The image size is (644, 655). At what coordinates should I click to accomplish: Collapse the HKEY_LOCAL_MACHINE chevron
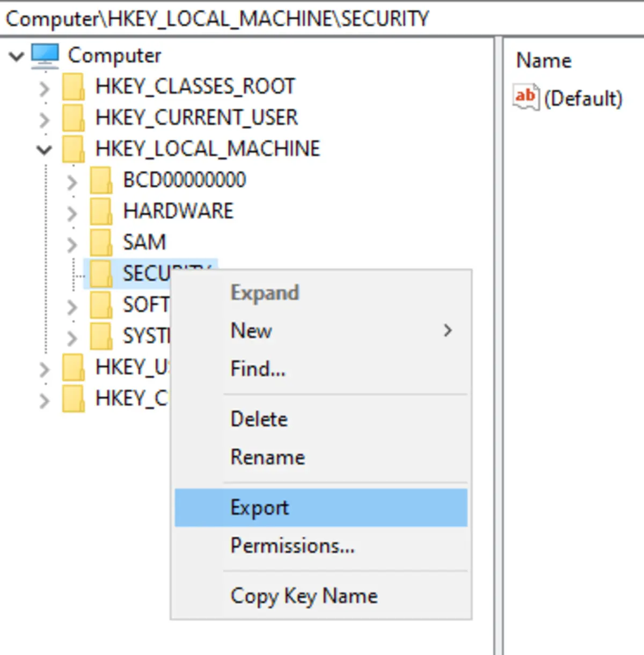coord(45,150)
